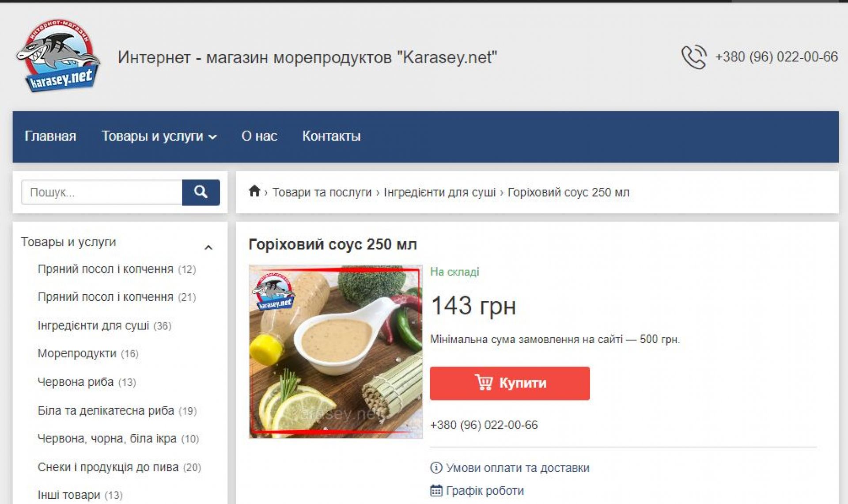Click the Товари та послуги breadcrumb

pyautogui.click(x=322, y=192)
